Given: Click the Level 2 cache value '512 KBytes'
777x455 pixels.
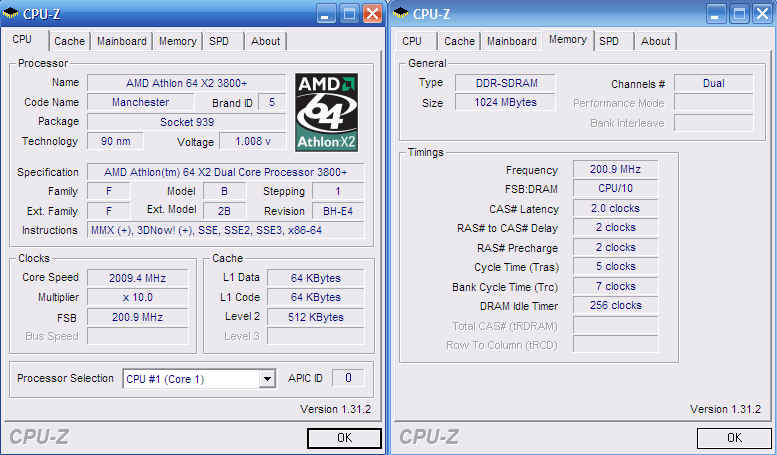Looking at the screenshot, I should tap(316, 317).
